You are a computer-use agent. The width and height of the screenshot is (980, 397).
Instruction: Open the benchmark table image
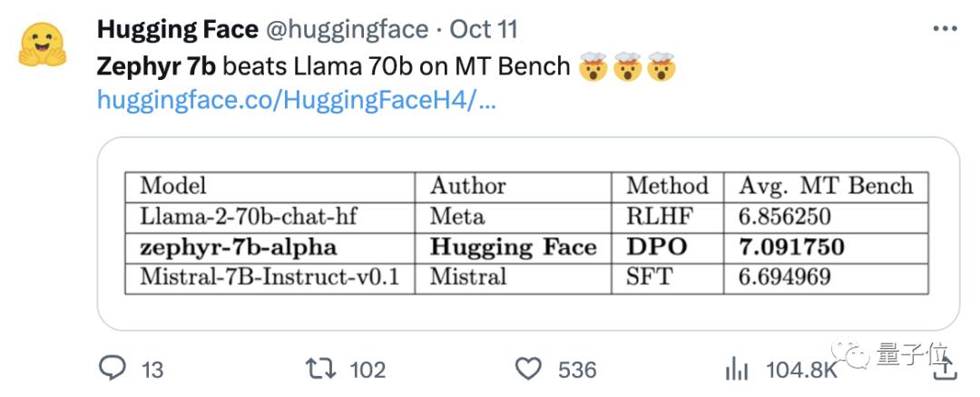(x=528, y=233)
